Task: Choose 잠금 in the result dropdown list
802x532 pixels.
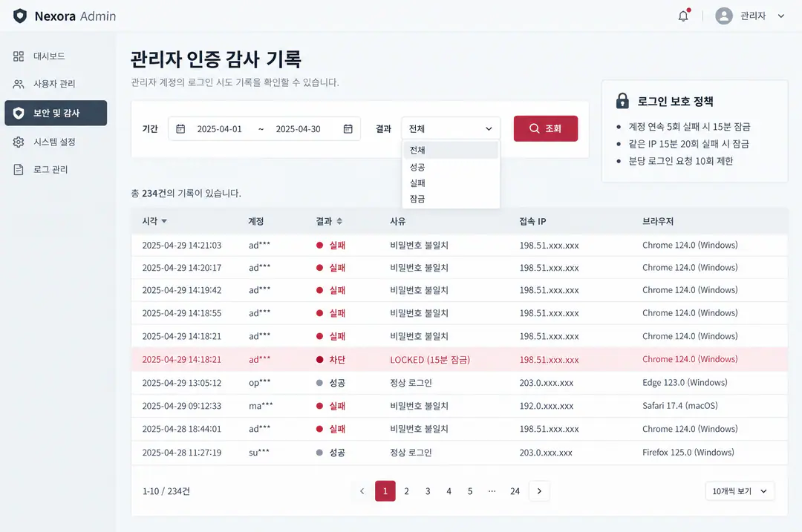Action: 451,199
